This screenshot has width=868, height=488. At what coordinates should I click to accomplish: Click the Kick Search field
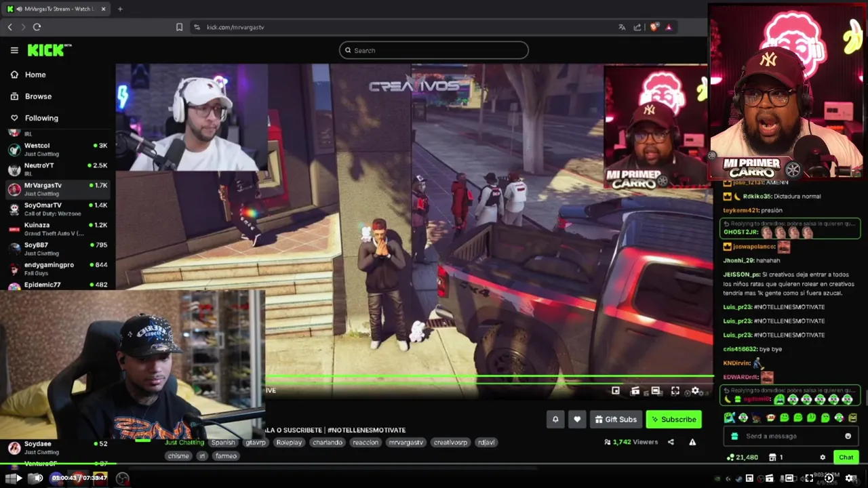[x=434, y=50]
